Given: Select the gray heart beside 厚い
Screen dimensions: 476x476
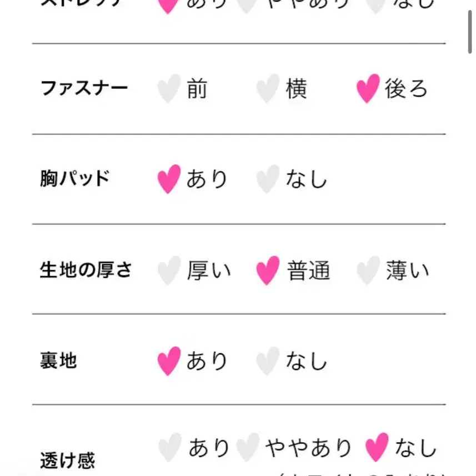Looking at the screenshot, I should 169,270.
